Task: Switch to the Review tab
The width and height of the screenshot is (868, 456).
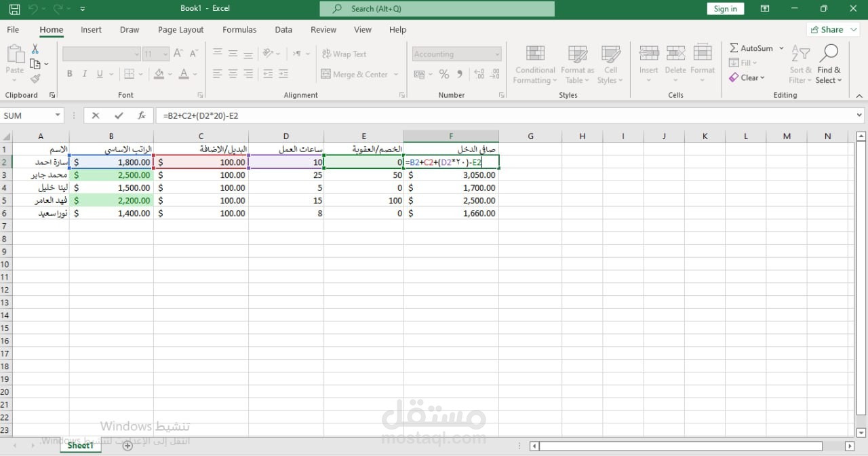Action: 323,30
